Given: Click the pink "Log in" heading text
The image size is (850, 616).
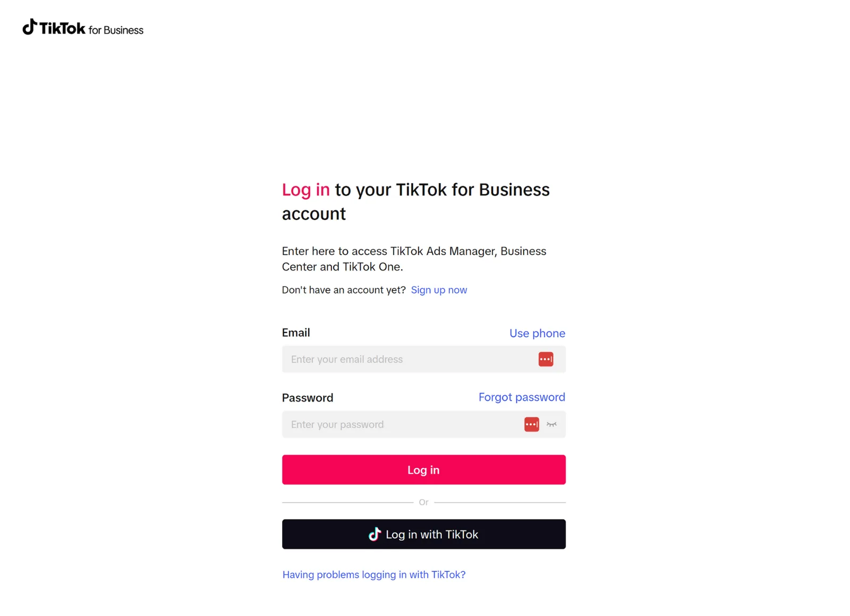Looking at the screenshot, I should pos(305,190).
